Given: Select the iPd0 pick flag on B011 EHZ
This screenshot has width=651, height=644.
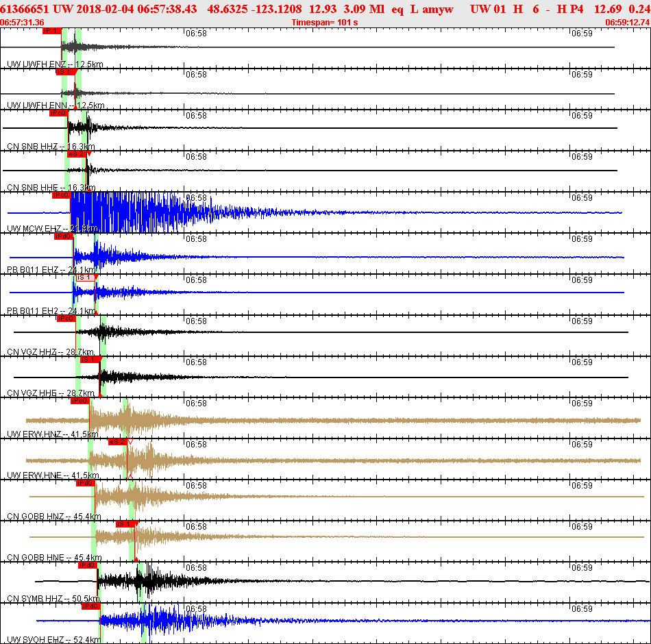Looking at the screenshot, I should pyautogui.click(x=64, y=236).
